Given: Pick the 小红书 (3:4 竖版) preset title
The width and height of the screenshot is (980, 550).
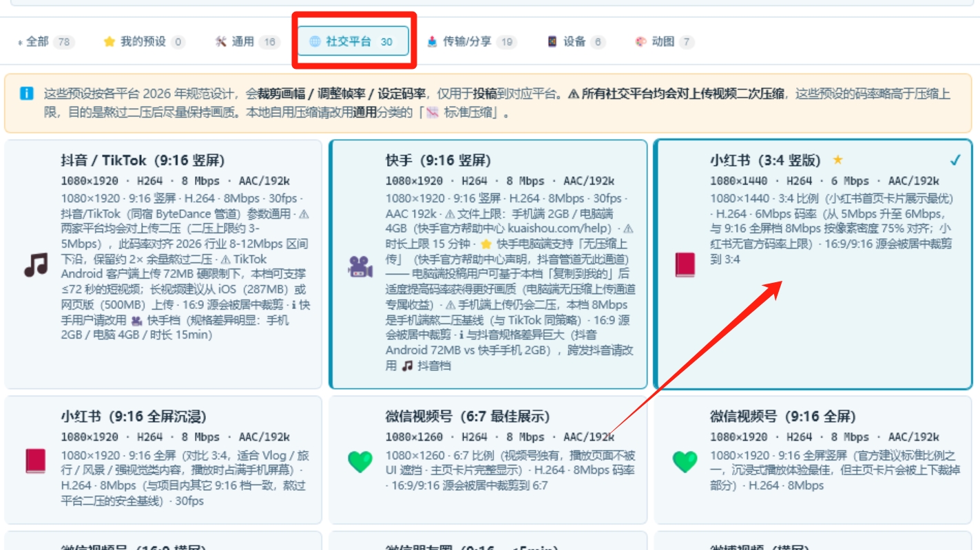Looking at the screenshot, I should [x=766, y=160].
